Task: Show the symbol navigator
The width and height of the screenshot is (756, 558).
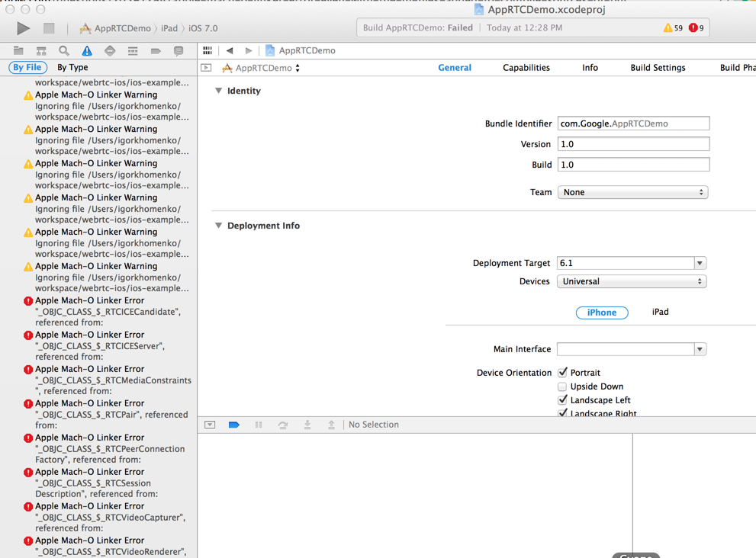Action: pyautogui.click(x=41, y=50)
